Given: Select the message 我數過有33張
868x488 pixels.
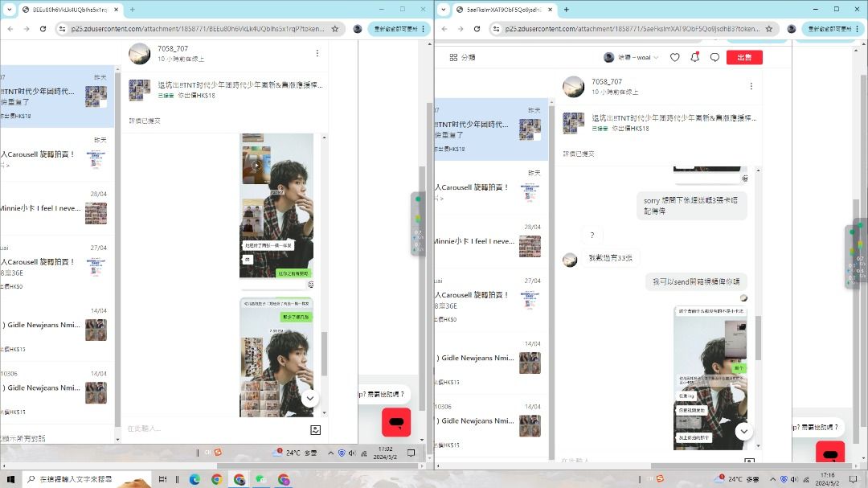Looking at the screenshot, I should point(610,258).
